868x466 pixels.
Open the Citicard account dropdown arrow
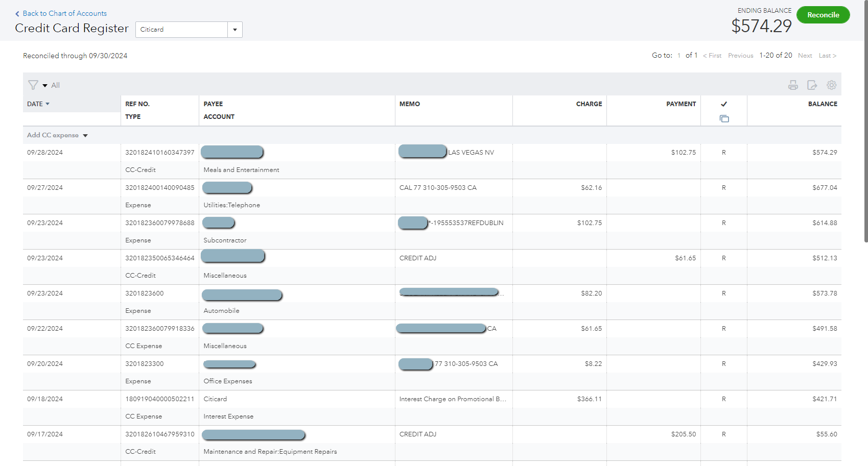pos(235,30)
